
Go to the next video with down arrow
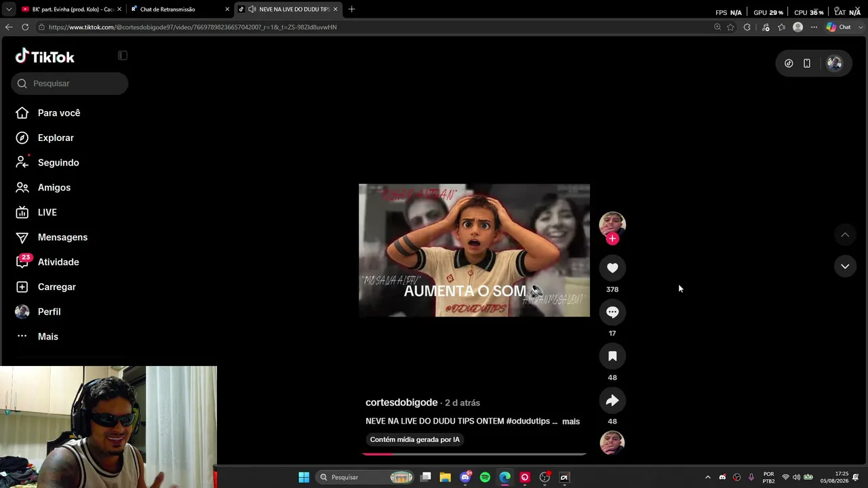[845, 266]
